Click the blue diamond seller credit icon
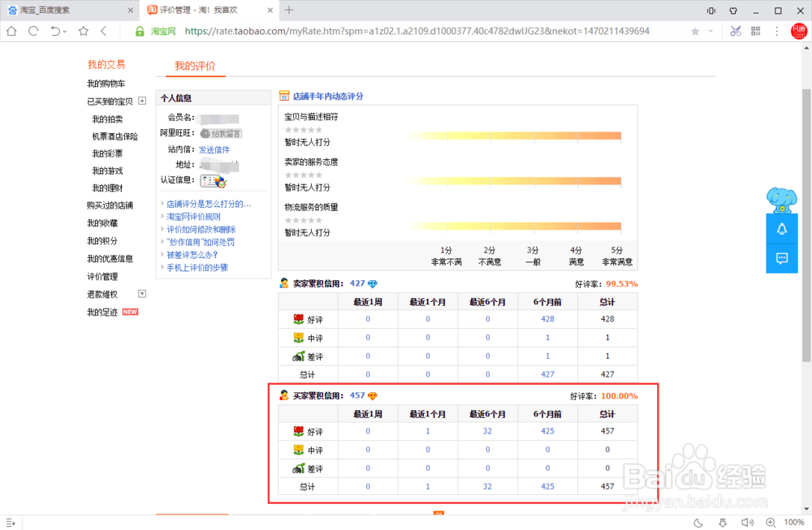This screenshot has width=812, height=530. click(373, 283)
